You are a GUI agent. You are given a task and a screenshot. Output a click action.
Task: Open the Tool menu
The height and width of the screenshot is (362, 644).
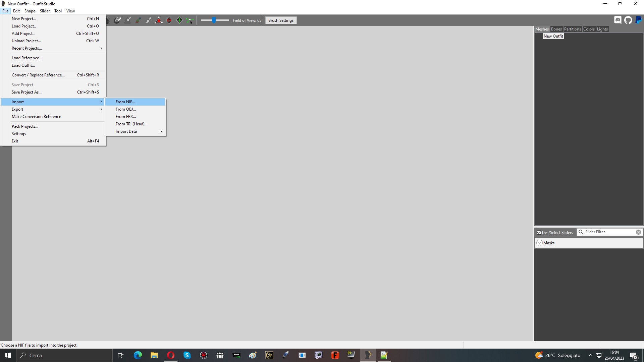coord(58,11)
